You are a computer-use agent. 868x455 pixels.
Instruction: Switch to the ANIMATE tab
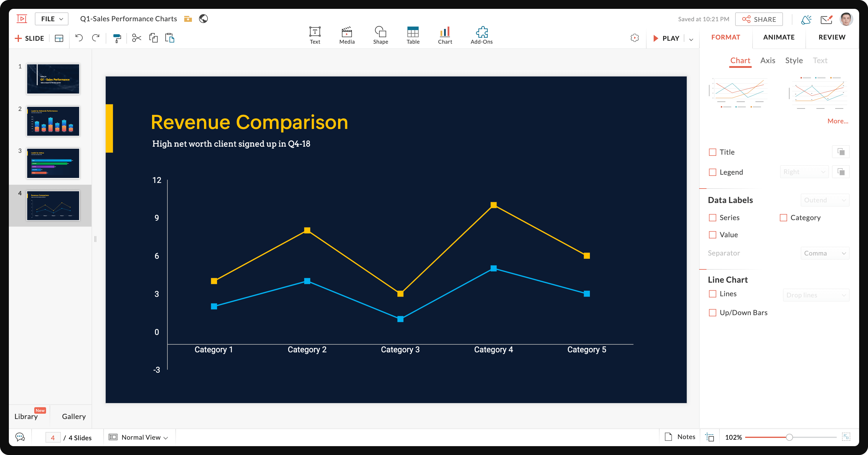[779, 37]
